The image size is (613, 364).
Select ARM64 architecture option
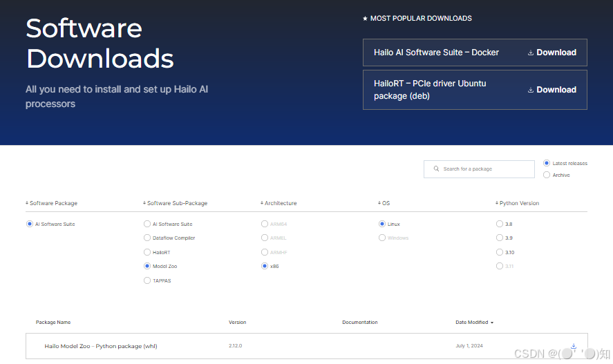(265, 224)
